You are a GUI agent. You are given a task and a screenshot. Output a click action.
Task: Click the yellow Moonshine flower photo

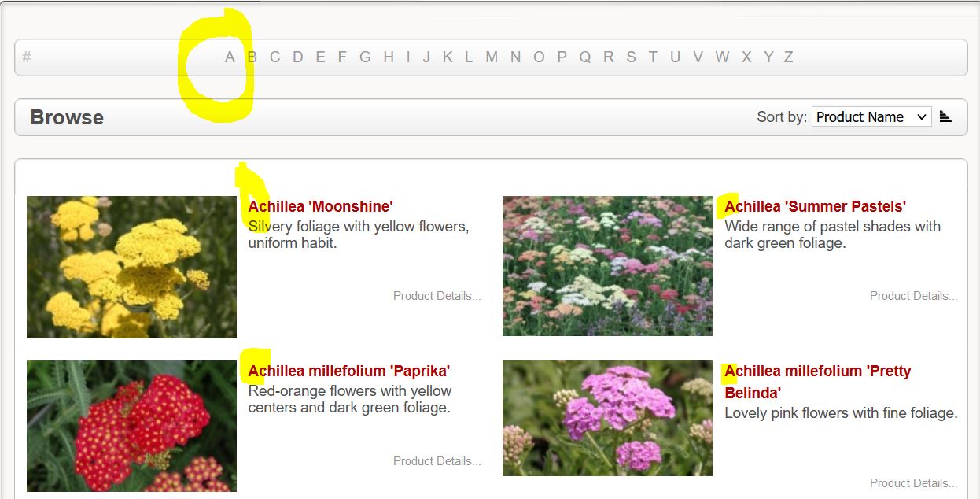point(131,267)
